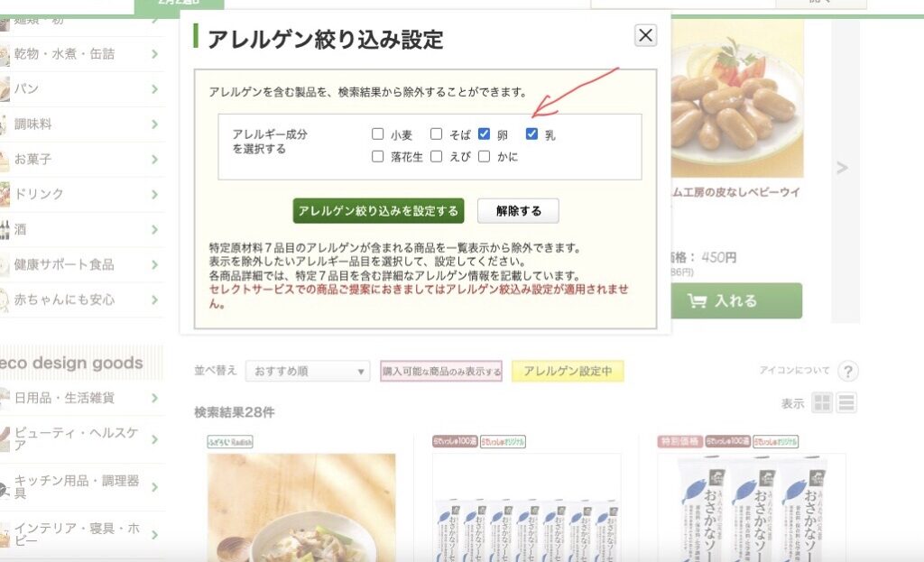
Task: Add item with cart icon 入れる
Action: click(736, 301)
